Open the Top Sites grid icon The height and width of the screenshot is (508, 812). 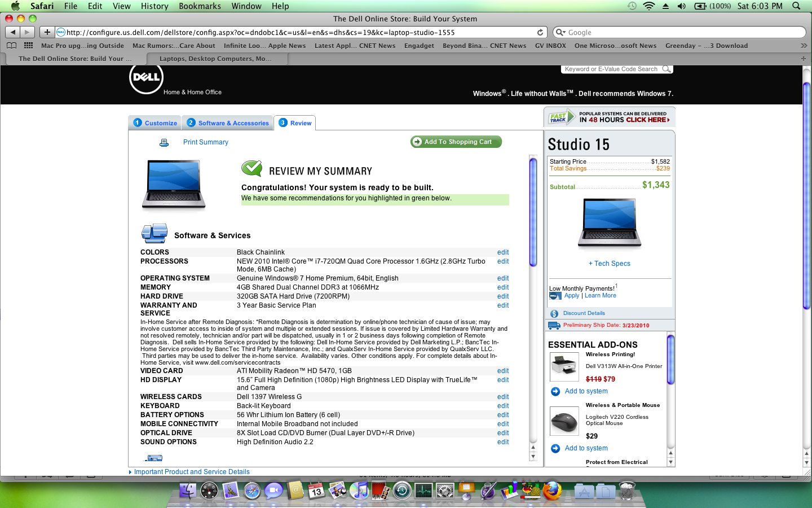(x=28, y=46)
